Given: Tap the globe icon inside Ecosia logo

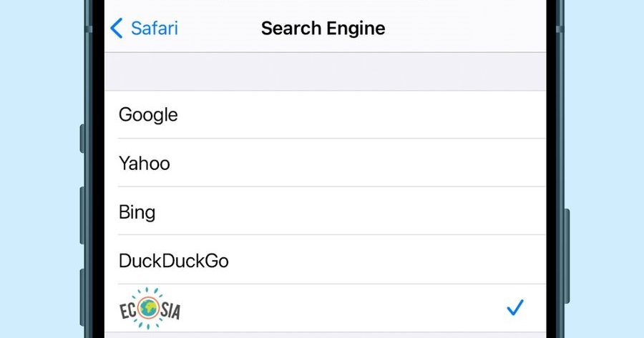Looking at the screenshot, I should [x=150, y=307].
